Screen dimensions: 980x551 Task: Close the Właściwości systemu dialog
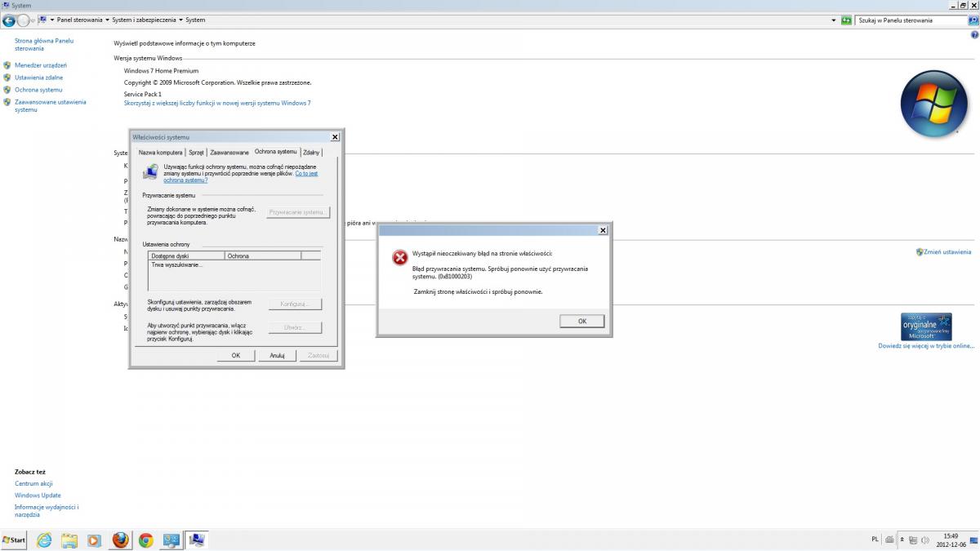tap(335, 137)
